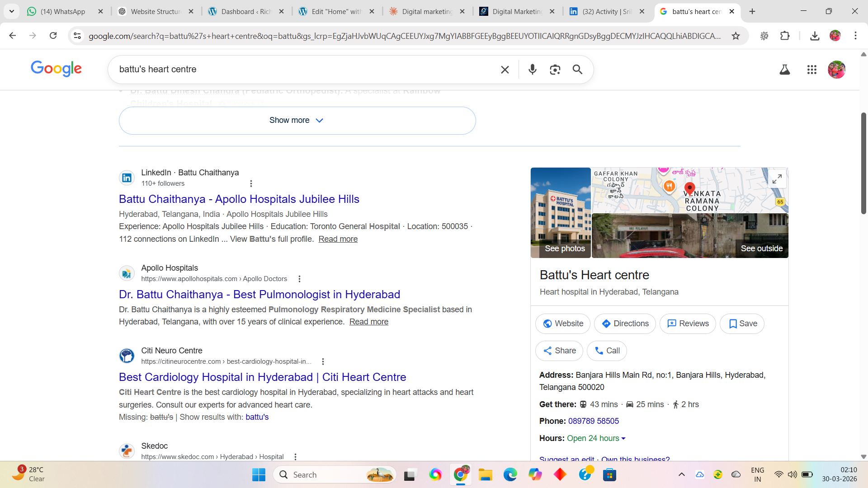This screenshot has height=488, width=868.
Task: Open the three-dot menu on the Apollo Hospitals result
Action: 299,279
